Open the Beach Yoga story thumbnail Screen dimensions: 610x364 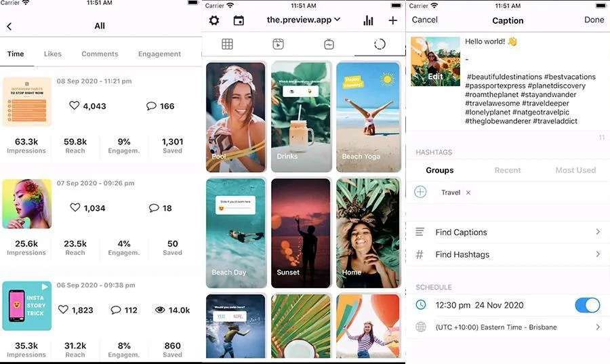click(369, 117)
